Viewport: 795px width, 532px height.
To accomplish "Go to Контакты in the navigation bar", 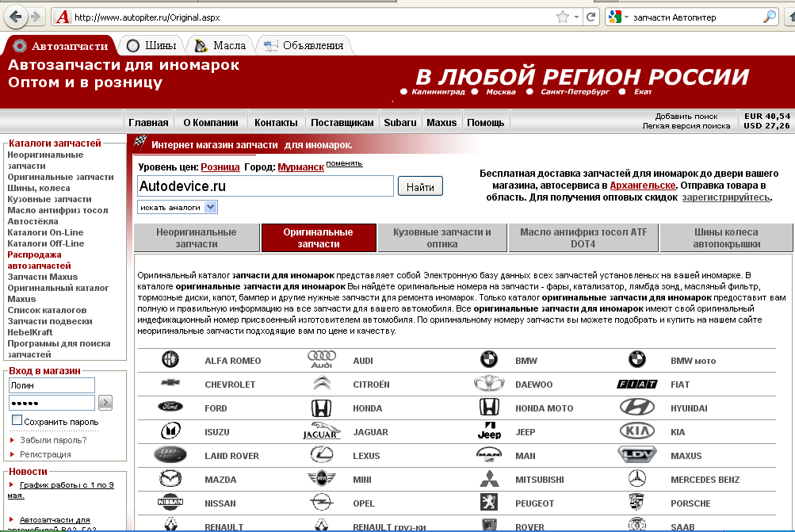I will click(277, 122).
